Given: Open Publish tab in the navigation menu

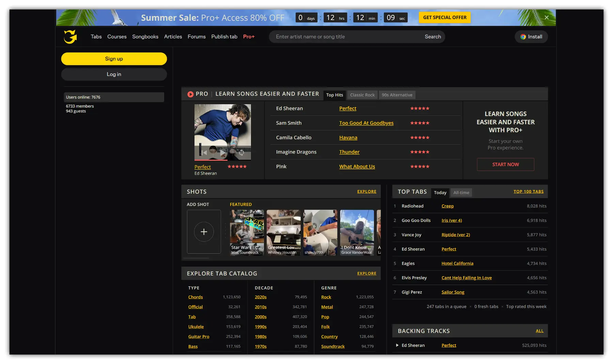Looking at the screenshot, I should 224,36.
